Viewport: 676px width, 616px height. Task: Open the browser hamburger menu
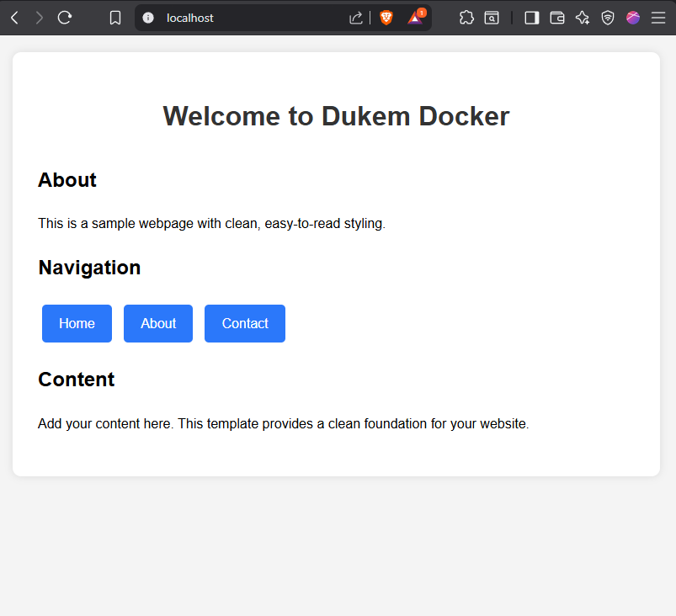point(657,18)
